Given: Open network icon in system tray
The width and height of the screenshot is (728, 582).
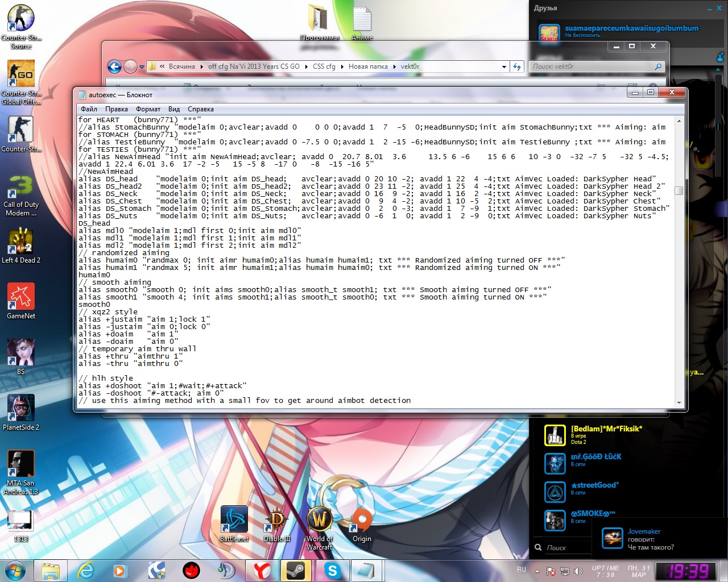Looking at the screenshot, I should [x=565, y=571].
